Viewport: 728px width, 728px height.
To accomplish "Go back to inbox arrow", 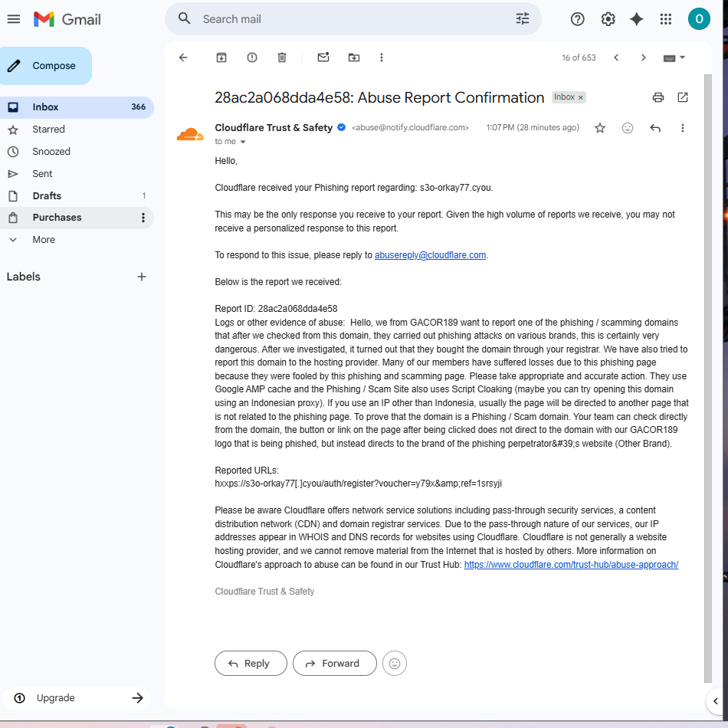I will point(183,57).
